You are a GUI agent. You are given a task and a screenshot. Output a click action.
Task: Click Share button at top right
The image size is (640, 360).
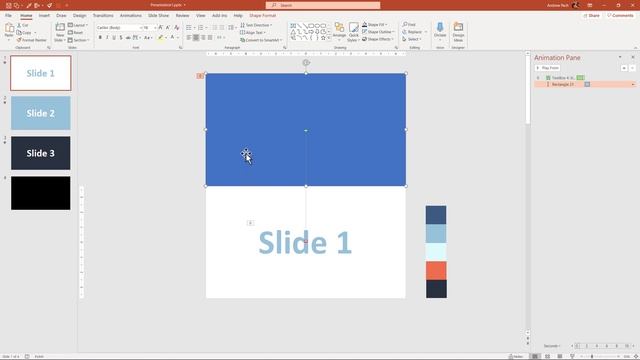591,16
